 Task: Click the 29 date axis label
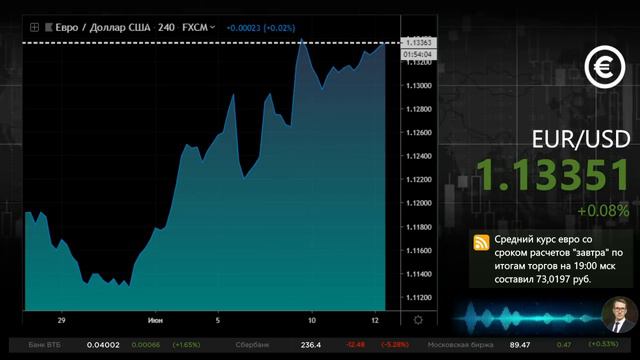click(x=61, y=320)
